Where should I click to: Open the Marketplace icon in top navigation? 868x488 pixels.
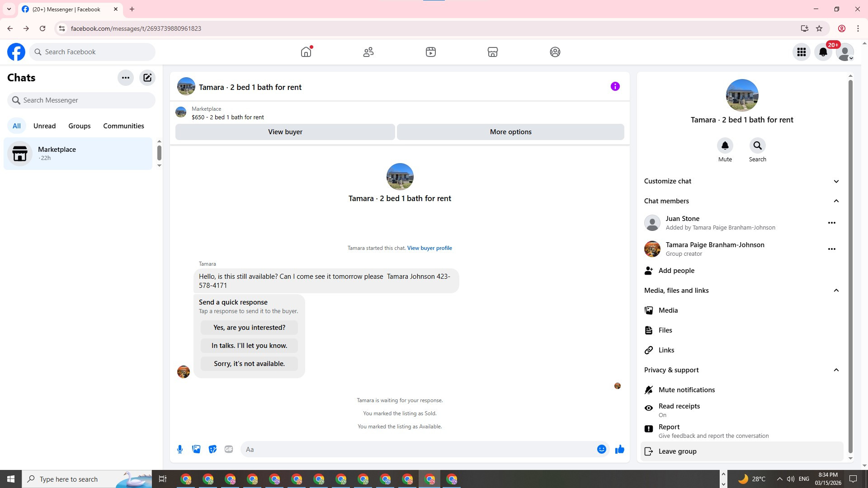[x=493, y=52]
